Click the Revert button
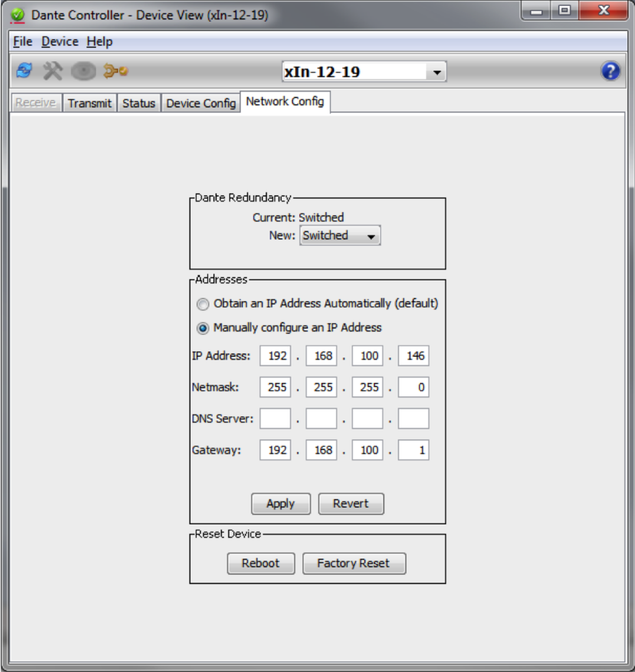Image resolution: width=635 pixels, height=672 pixels. pos(350,504)
